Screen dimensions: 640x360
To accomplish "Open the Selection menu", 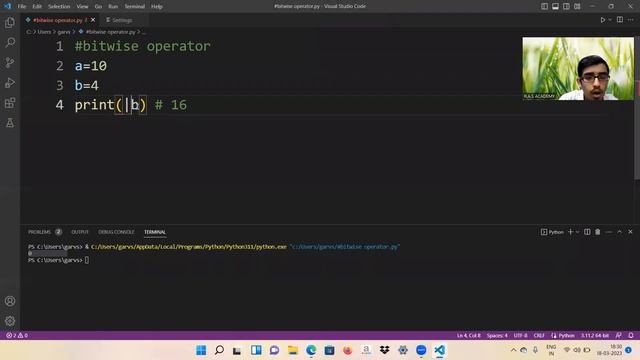I will [x=59, y=7].
